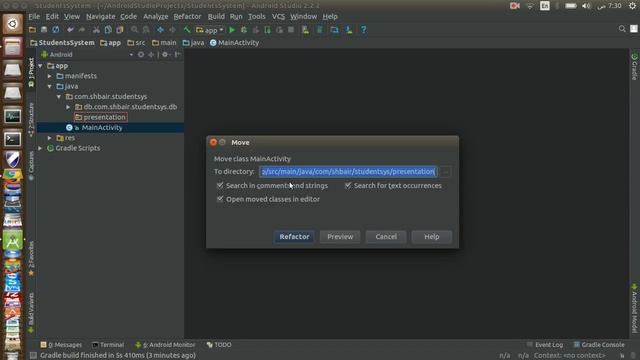640x360 pixels.
Task: Click the Help button in Move dialog
Action: click(x=431, y=237)
